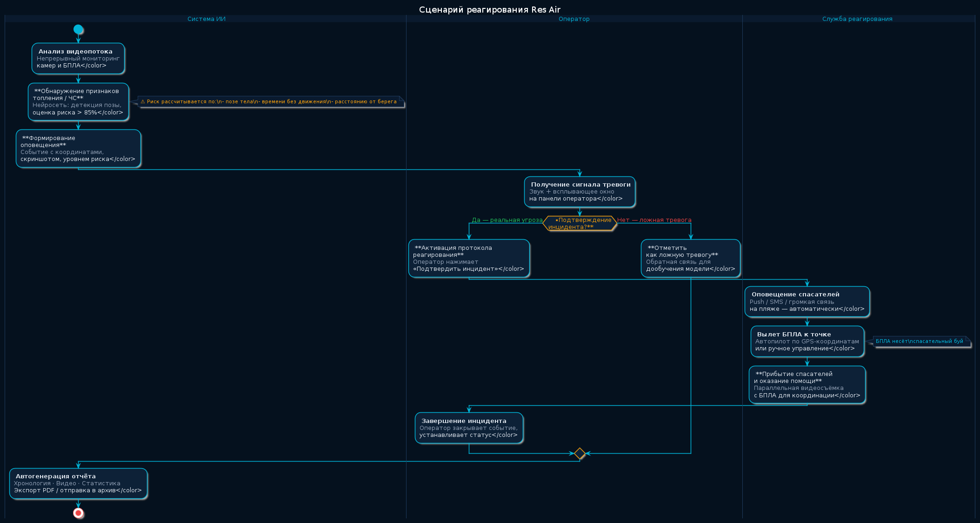
Task: Click the 'Подтверждение инцидента?' decision hexagon
Action: [580, 223]
